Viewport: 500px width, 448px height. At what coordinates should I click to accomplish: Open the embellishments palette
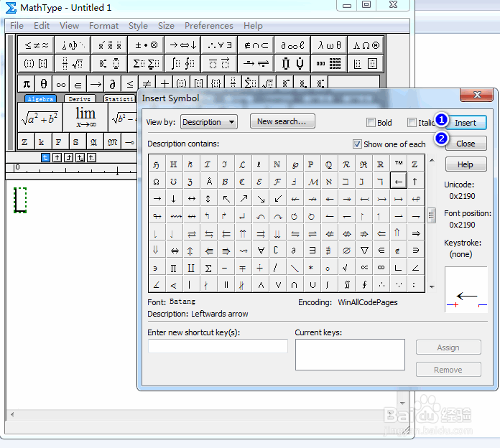pos(109,45)
